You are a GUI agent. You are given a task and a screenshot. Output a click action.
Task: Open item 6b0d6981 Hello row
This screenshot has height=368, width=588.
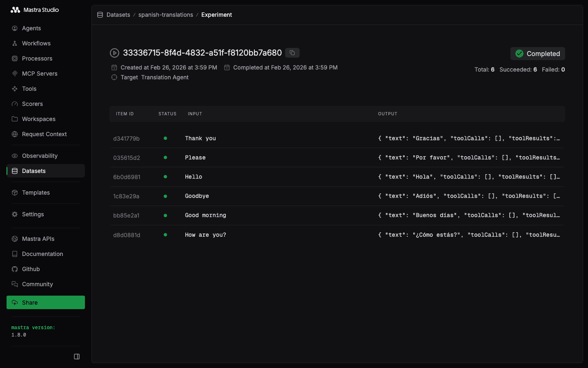[336, 177]
